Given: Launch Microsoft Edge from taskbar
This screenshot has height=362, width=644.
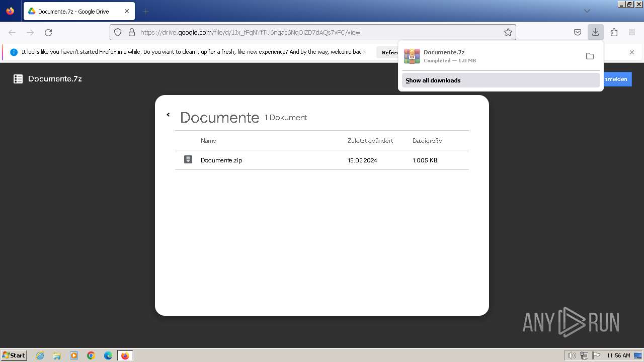Looking at the screenshot, I should point(108,355).
